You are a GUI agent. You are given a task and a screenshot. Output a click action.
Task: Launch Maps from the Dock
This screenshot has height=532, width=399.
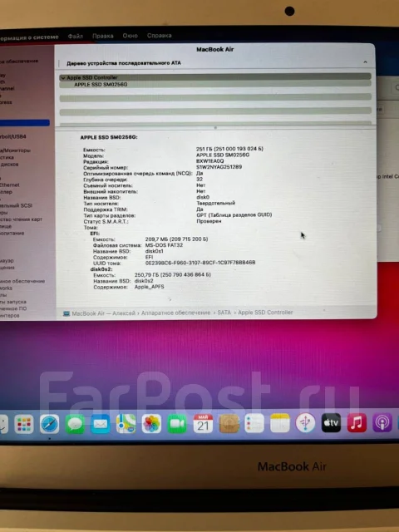[x=126, y=424]
